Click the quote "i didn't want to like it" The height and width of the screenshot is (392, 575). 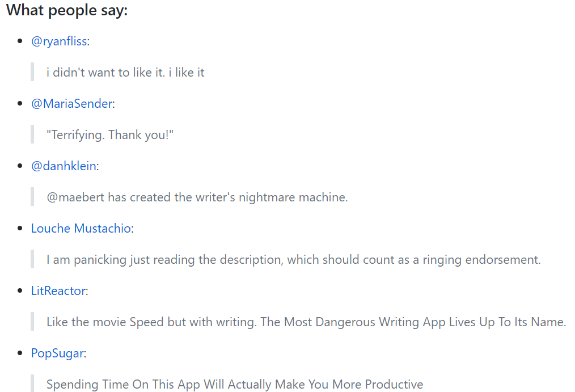pos(125,73)
